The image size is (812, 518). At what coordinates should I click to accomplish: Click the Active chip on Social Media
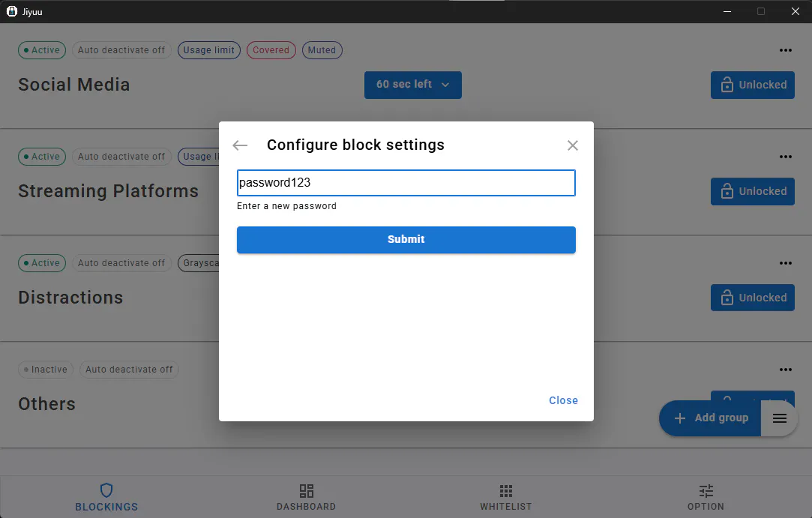(x=42, y=50)
